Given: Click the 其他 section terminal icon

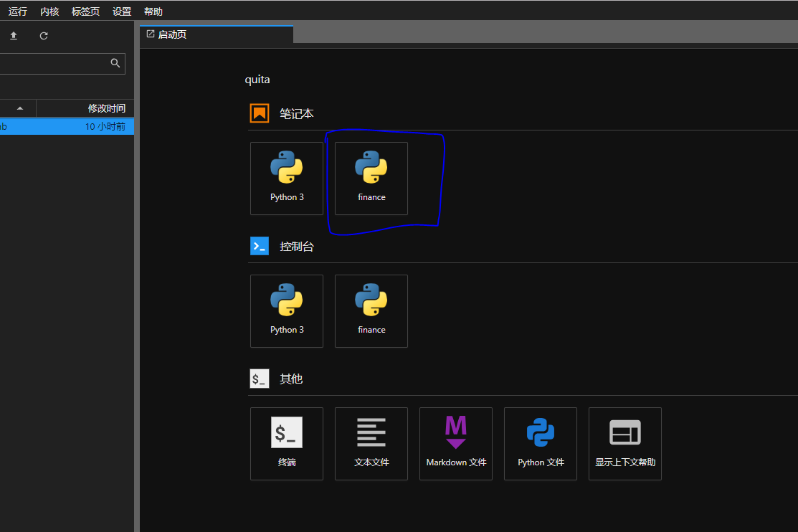Looking at the screenshot, I should 260,379.
